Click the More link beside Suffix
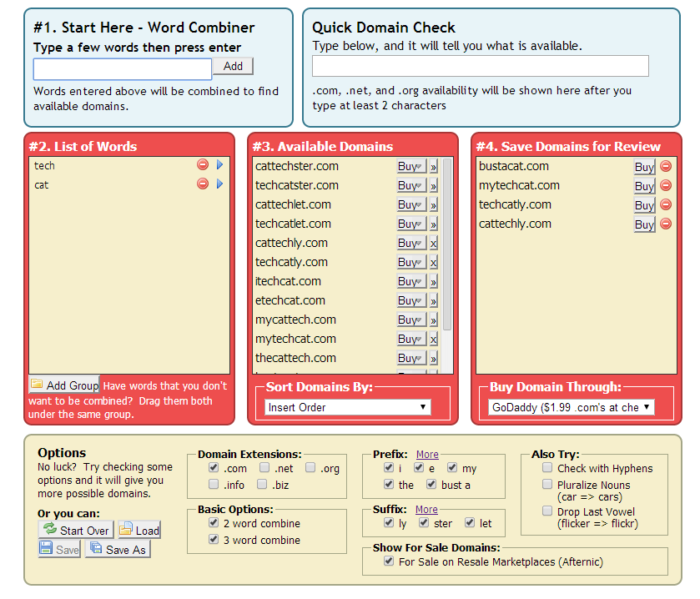This screenshot has width=700, height=599. 426,510
